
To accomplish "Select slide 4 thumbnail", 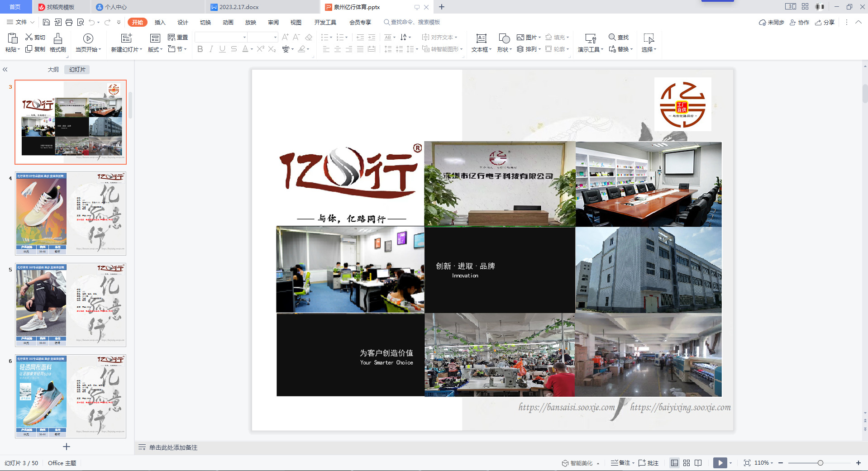I will coord(71,214).
